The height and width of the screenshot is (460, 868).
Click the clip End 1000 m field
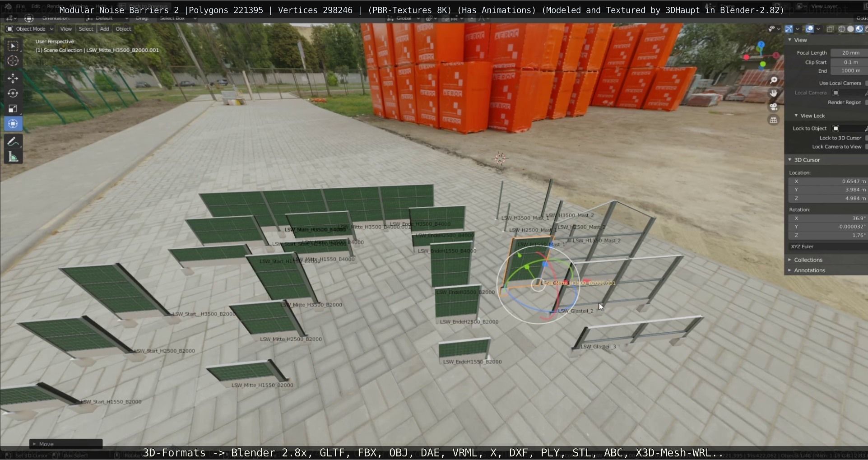point(849,71)
